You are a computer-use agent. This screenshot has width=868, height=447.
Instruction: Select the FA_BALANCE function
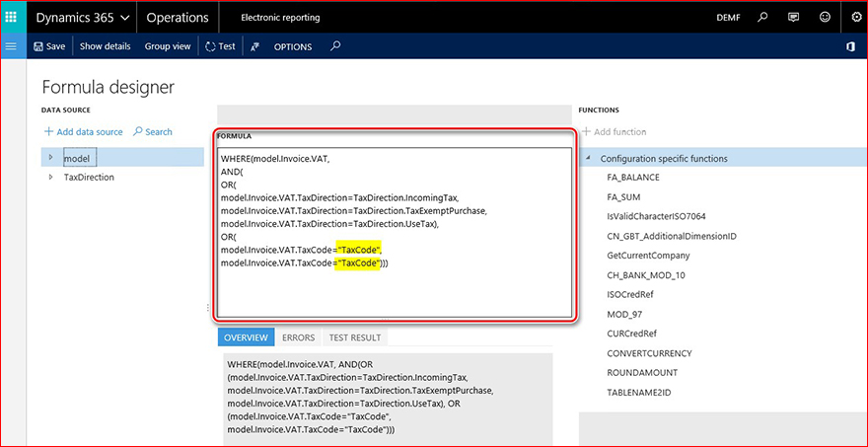[x=632, y=178]
